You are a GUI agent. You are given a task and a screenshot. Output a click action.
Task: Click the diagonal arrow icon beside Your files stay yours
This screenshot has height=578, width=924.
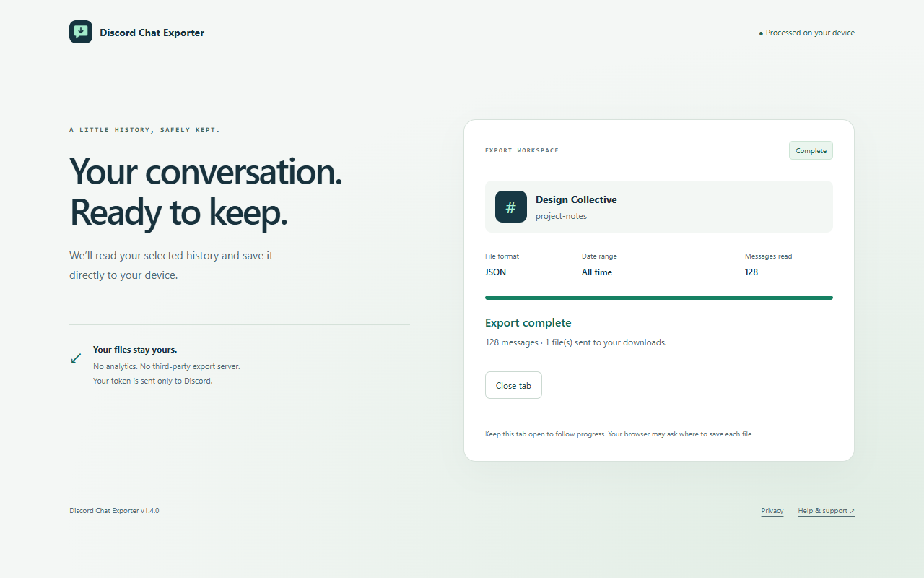(76, 358)
